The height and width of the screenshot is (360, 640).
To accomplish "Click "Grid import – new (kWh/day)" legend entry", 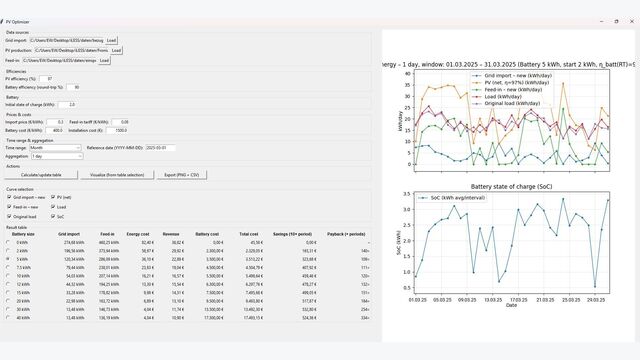I will [511, 76].
